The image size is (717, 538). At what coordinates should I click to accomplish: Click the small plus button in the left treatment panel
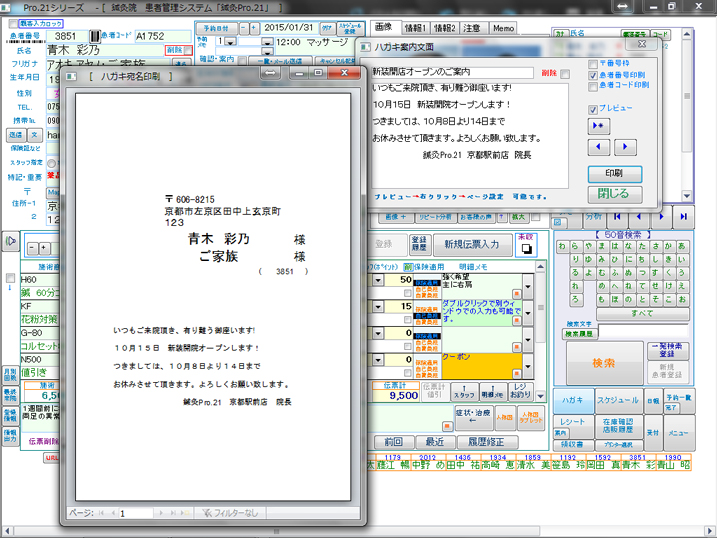(44, 248)
